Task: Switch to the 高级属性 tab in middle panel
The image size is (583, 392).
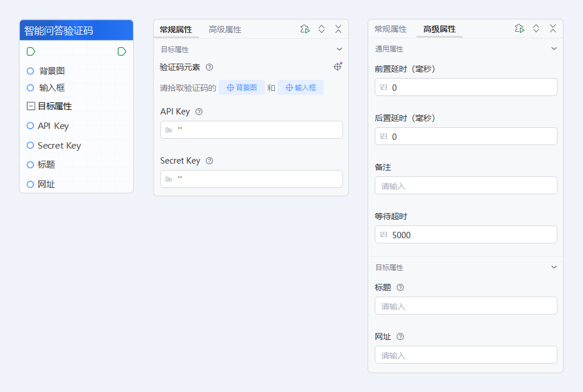Action: (225, 28)
